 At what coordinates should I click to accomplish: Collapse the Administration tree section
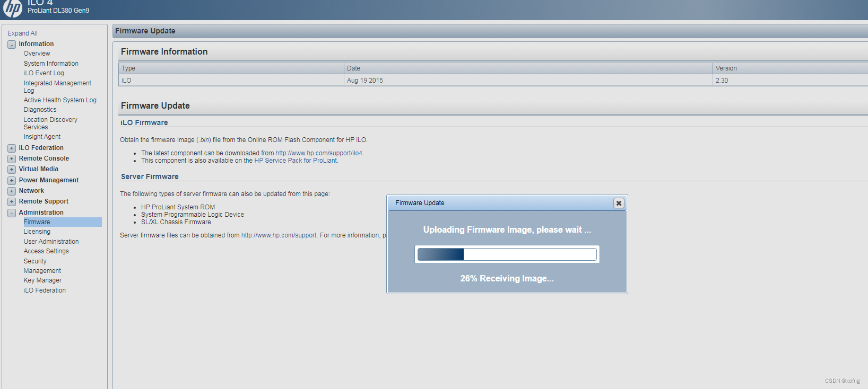12,213
